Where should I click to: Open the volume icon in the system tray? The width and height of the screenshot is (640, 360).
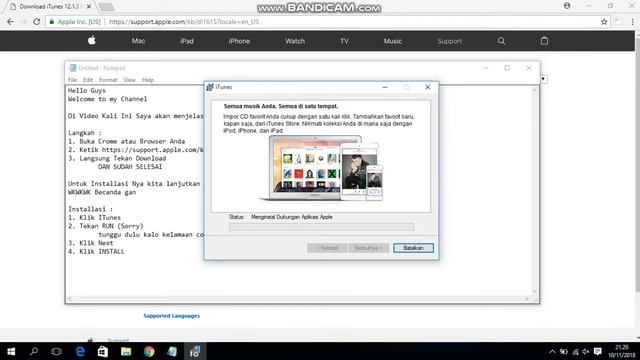[x=586, y=351]
